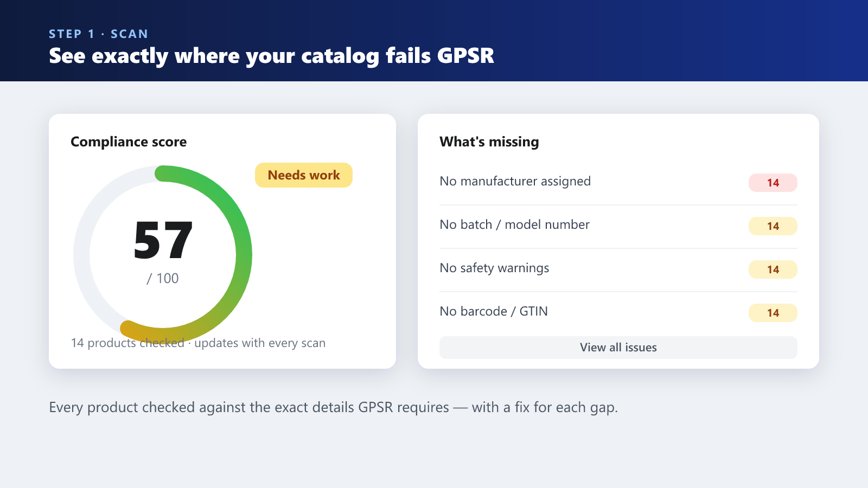Select the Compliance score card heading
This screenshot has height=488, width=868.
click(x=129, y=142)
